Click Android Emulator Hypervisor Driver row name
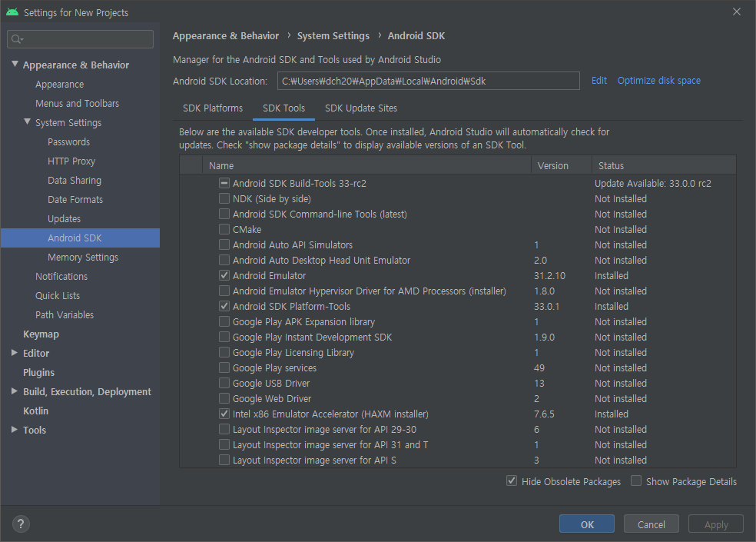Screen dimensions: 756x542 click(x=370, y=291)
